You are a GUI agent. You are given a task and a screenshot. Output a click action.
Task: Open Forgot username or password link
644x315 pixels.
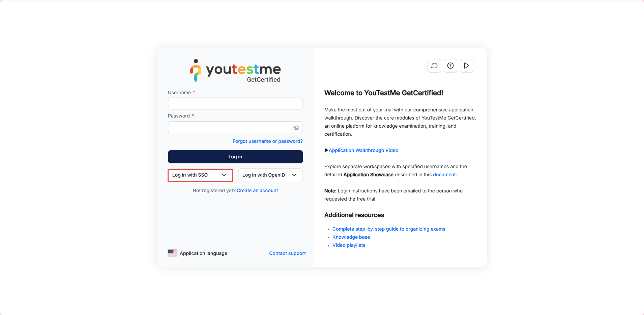267,141
